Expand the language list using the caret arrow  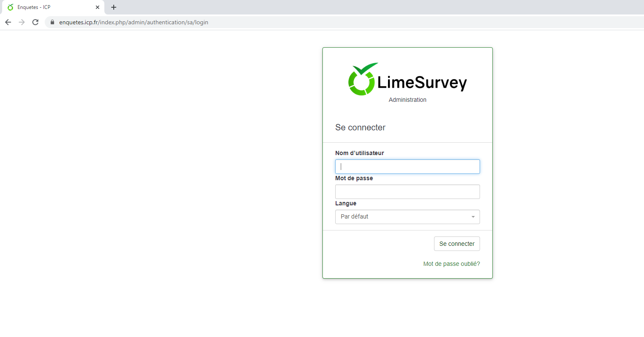coord(473,217)
